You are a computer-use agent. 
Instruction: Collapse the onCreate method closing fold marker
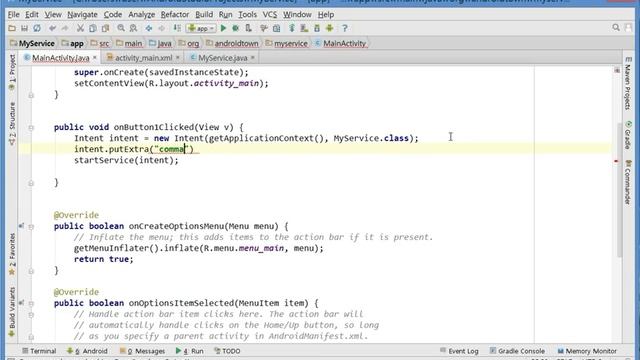(x=31, y=95)
